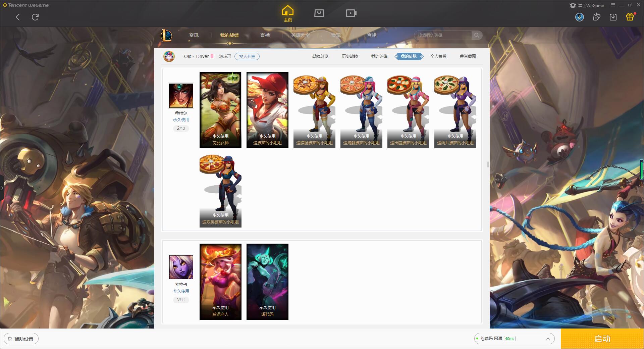Open the 送肉片披萨的小姐姐 skin thumbnail
The width and height of the screenshot is (644, 349).
[x=455, y=110]
